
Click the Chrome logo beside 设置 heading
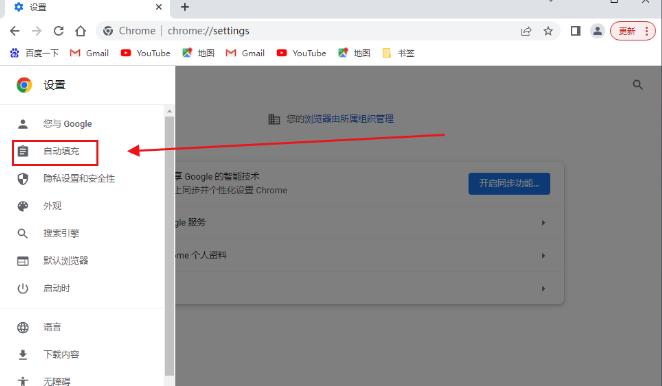tap(24, 85)
